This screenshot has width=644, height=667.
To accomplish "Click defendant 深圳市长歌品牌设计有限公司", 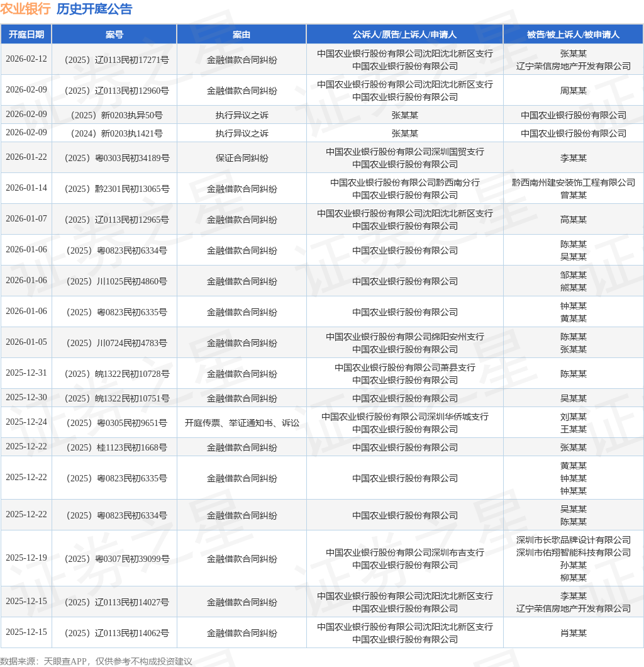I will click(574, 541).
